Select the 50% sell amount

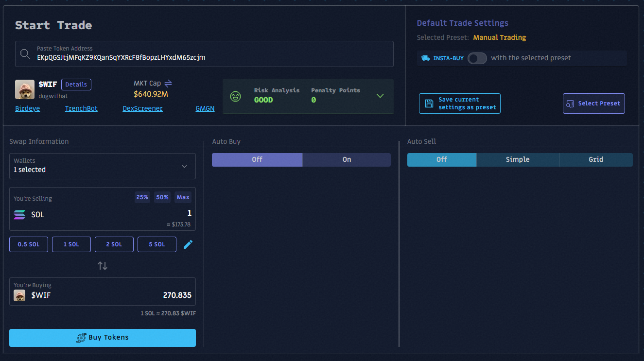tap(162, 197)
